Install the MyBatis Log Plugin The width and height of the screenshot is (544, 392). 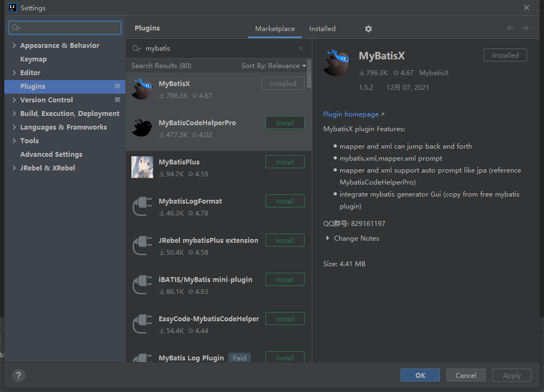coord(285,357)
